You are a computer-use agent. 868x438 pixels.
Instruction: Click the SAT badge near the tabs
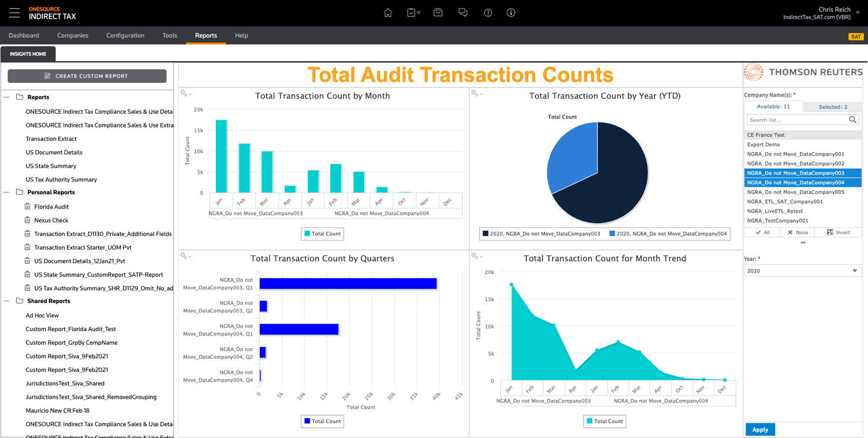(856, 36)
